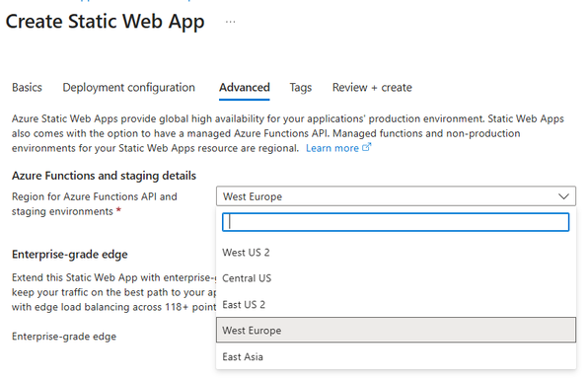Screen dimensions: 588x381
Task: Open the ellipsis menu beside page title
Action: [x=230, y=22]
